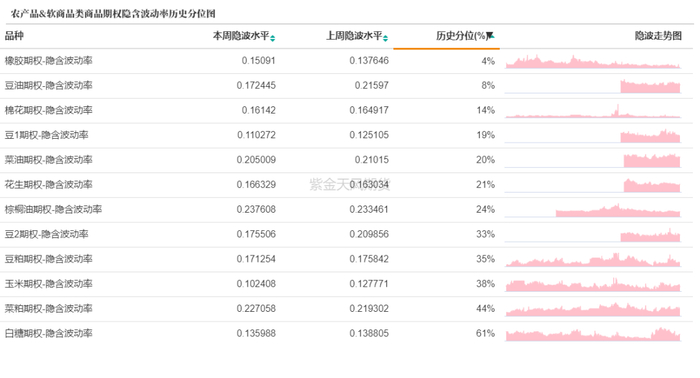Click this week's value 0.237608

pyautogui.click(x=256, y=209)
